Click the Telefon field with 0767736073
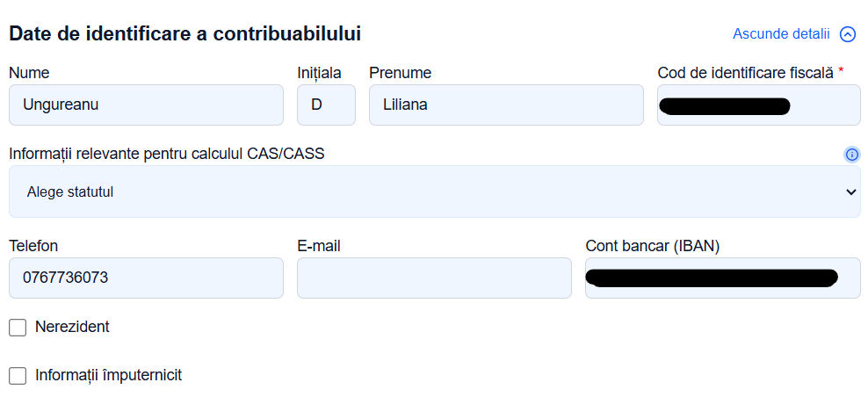Viewport: 868px width, 397px height. pos(146,278)
